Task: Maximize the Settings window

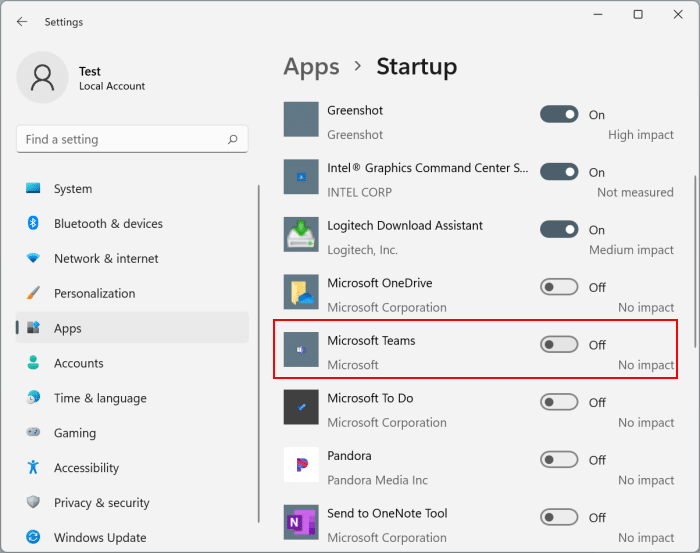Action: 638,14
